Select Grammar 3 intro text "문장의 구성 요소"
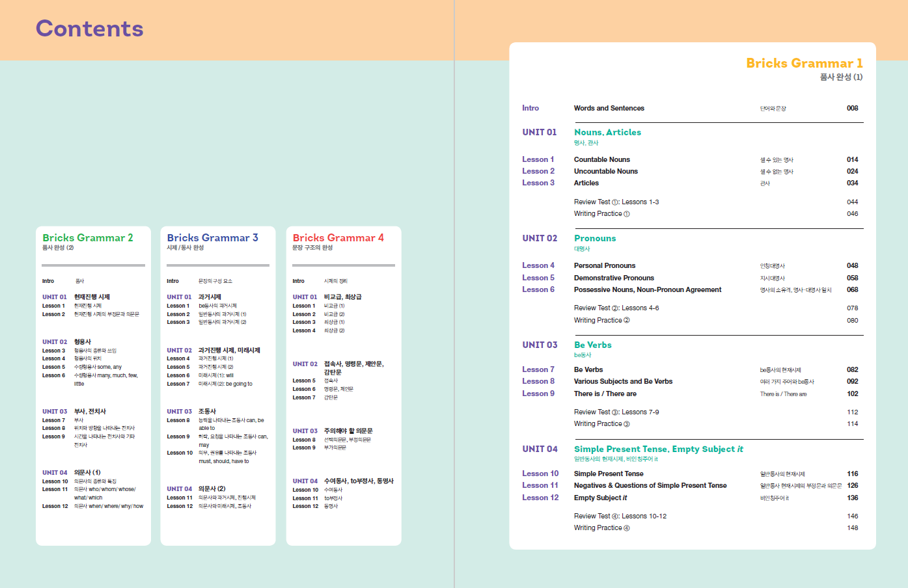Viewport: 908px width, 588px height. tap(215, 281)
